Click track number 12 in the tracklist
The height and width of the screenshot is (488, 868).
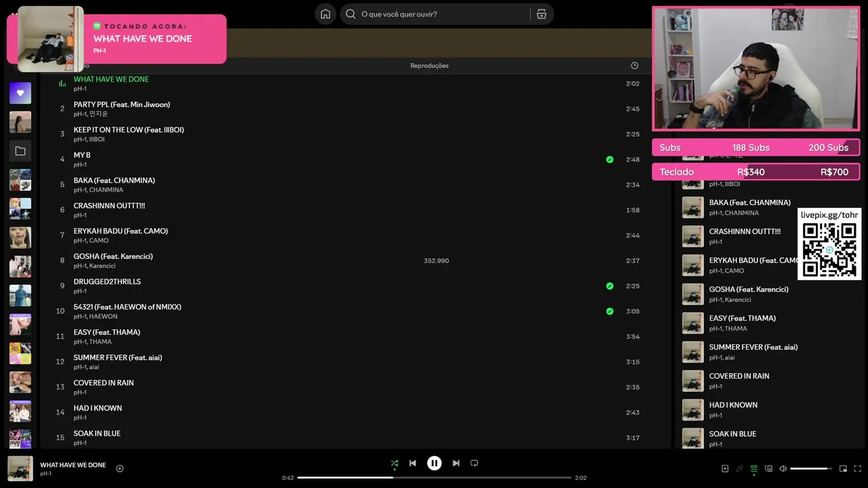click(60, 362)
